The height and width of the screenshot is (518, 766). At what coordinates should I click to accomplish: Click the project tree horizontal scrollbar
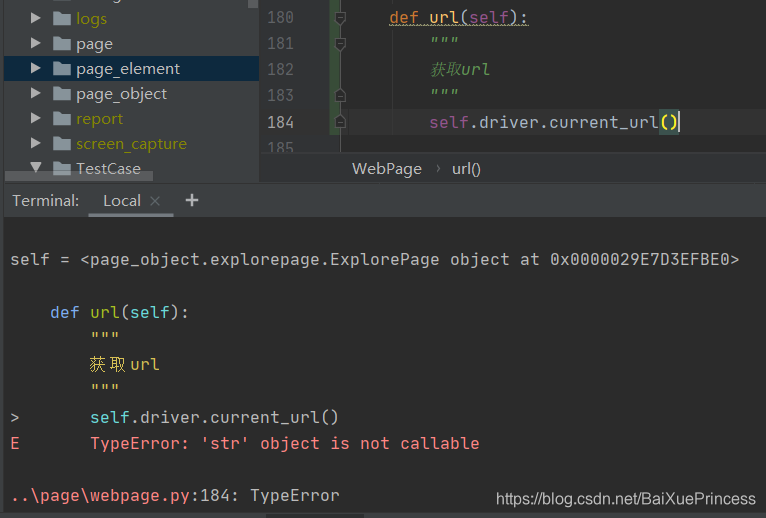click(x=79, y=176)
